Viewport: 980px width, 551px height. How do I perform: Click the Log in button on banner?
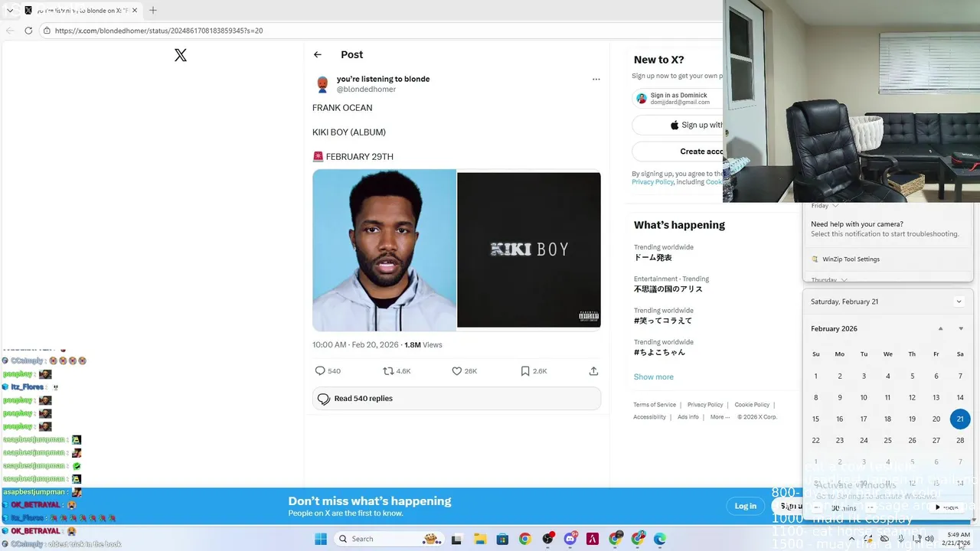pos(745,506)
